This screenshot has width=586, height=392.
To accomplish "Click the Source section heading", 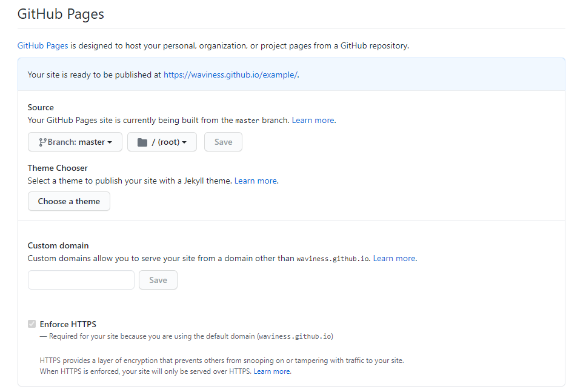I will (x=41, y=108).
